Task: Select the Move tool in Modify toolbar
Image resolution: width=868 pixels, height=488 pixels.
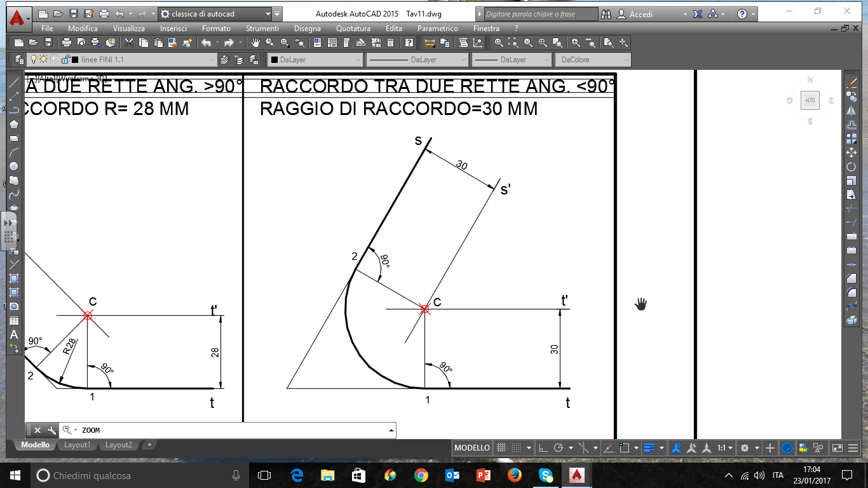Action: (851, 152)
